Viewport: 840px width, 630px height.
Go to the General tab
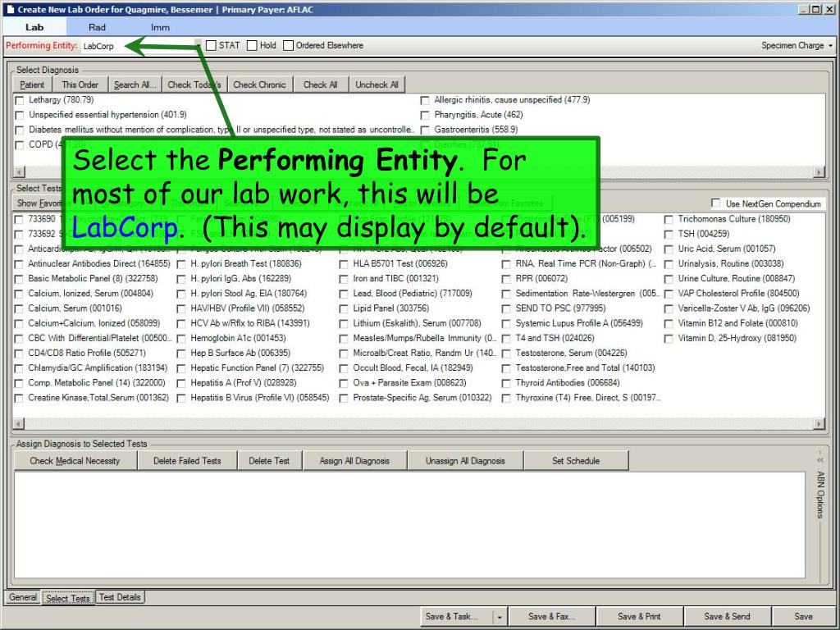point(23,597)
